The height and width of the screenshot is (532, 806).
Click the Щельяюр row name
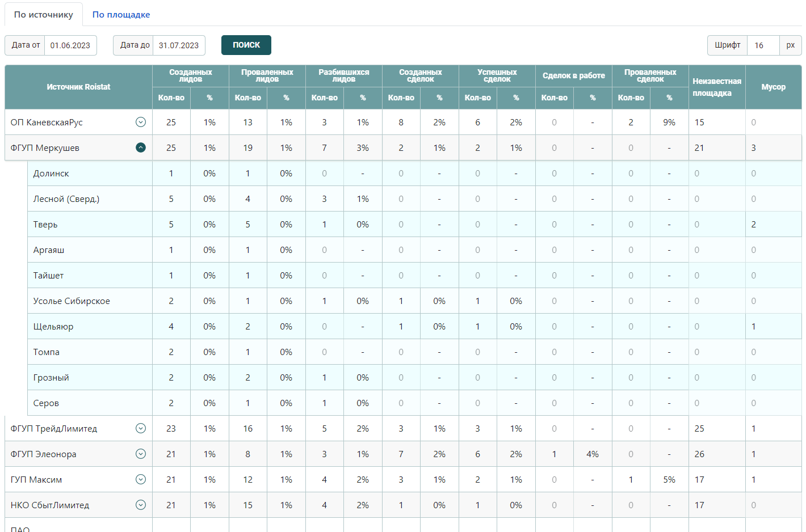[x=53, y=327]
